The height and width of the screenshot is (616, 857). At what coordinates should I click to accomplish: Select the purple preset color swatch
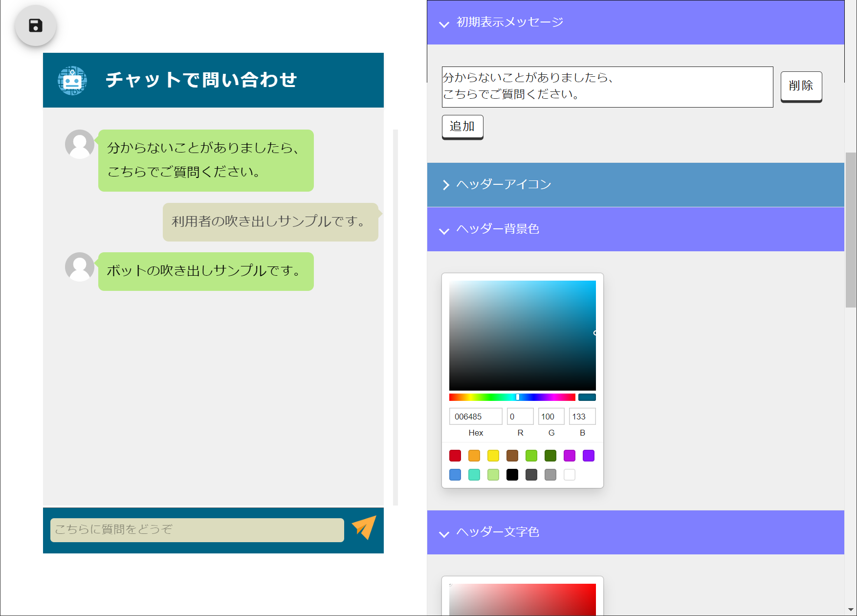coord(588,456)
